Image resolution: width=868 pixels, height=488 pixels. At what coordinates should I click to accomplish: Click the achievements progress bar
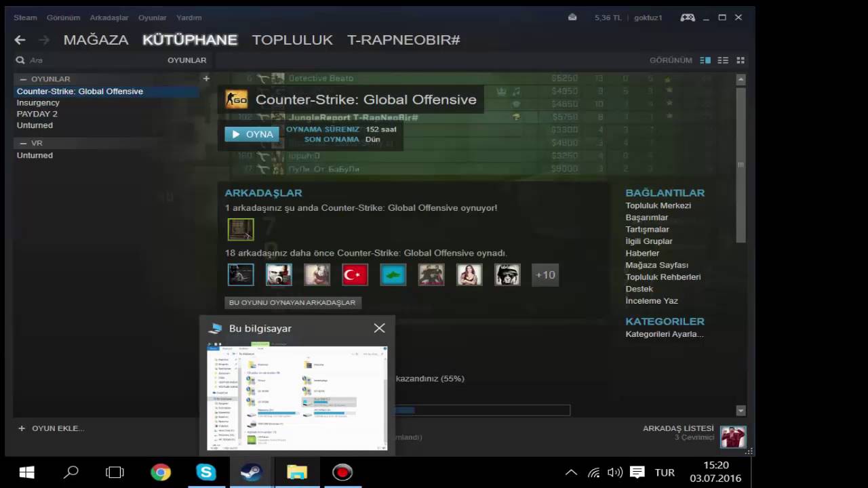click(x=482, y=410)
